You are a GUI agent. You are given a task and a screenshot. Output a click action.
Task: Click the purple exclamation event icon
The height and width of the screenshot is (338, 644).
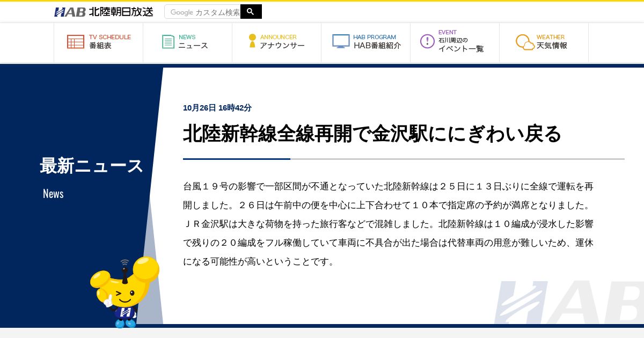click(x=427, y=41)
